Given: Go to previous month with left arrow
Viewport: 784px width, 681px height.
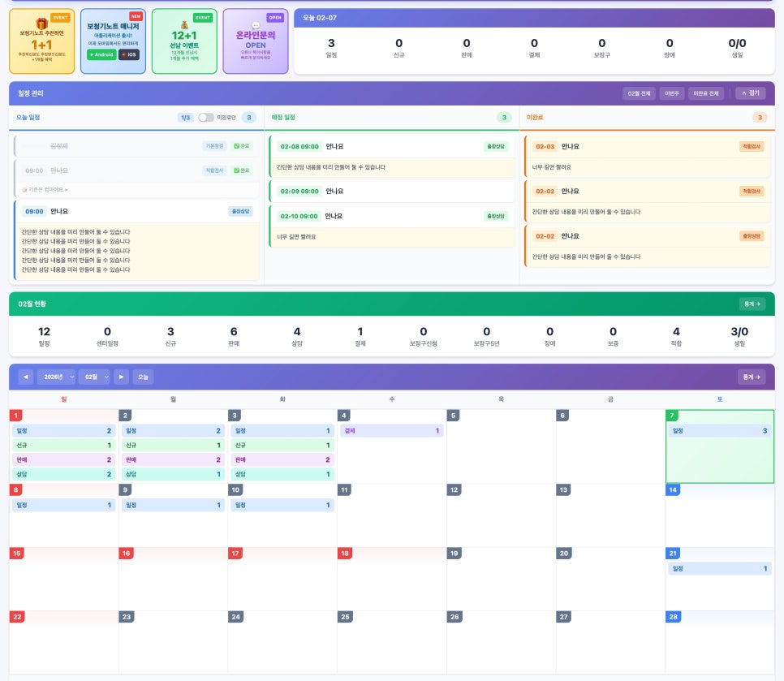Looking at the screenshot, I should (x=26, y=377).
